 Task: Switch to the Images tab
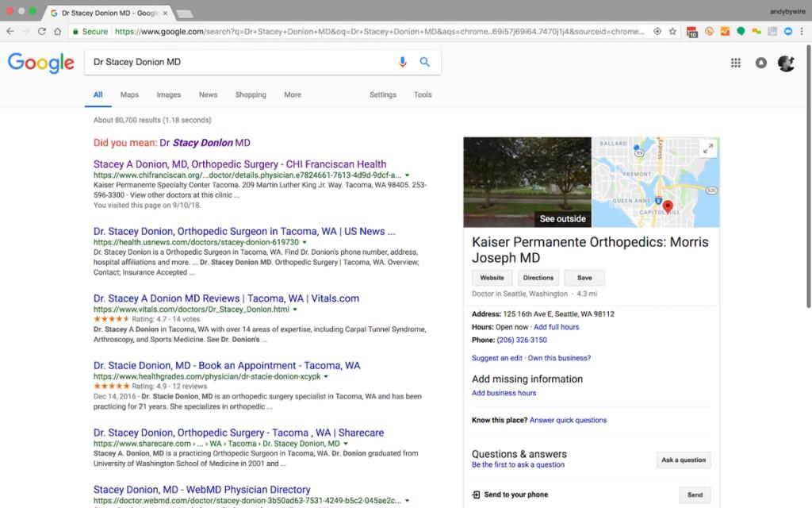tap(169, 95)
